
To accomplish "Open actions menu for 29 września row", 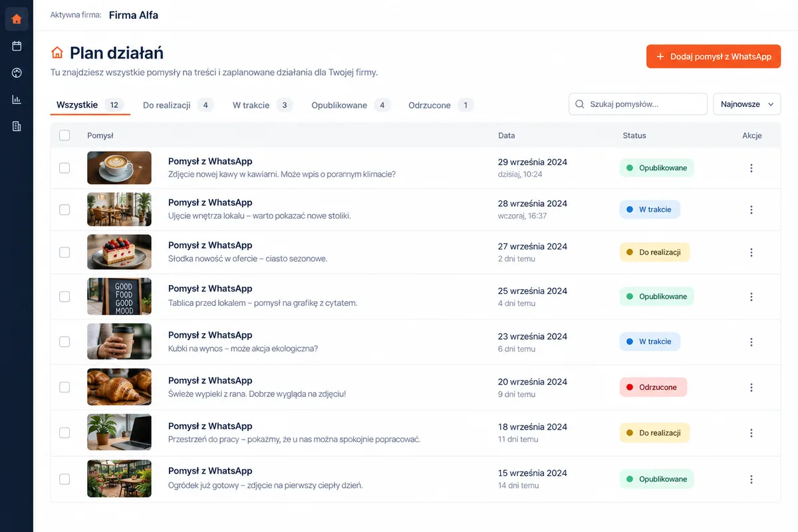I will point(751,168).
